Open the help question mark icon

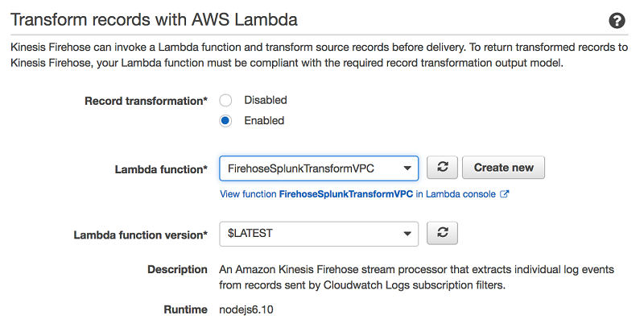tap(617, 21)
